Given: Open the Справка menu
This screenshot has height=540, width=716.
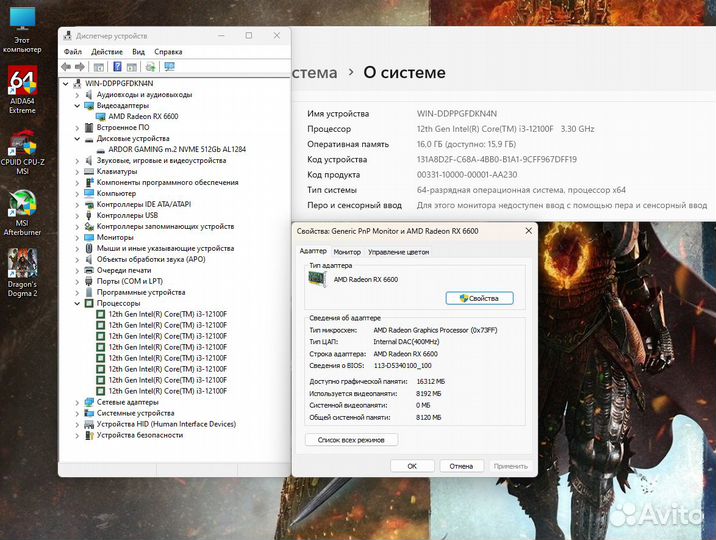Looking at the screenshot, I should point(168,52).
